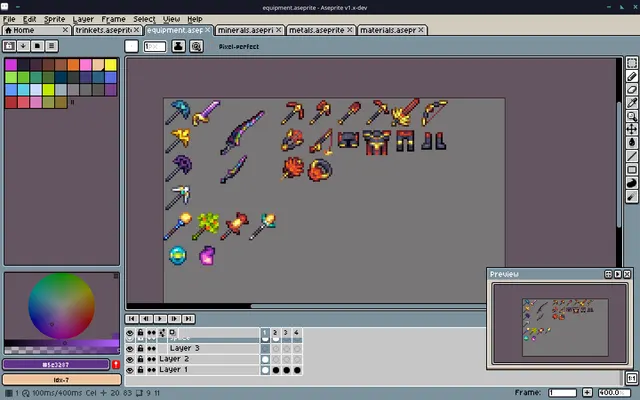The image size is (640, 400).
Task: Click the Preview center view icon
Action: pos(608,274)
